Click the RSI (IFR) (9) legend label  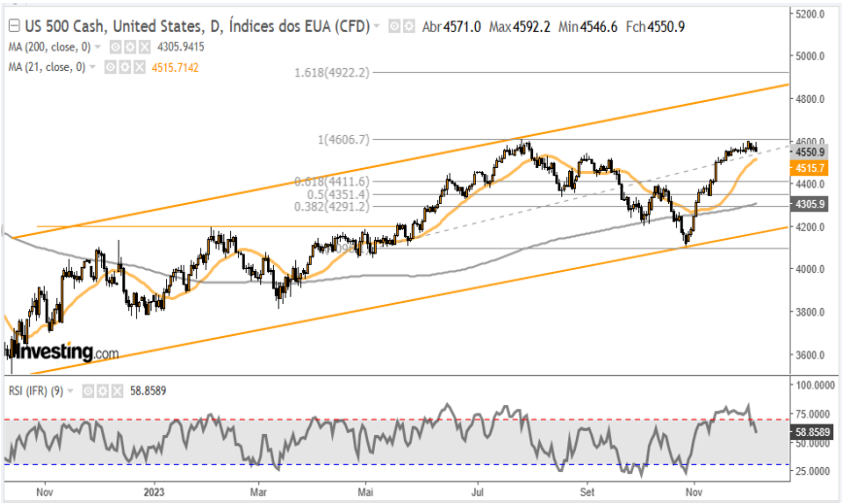[x=35, y=391]
